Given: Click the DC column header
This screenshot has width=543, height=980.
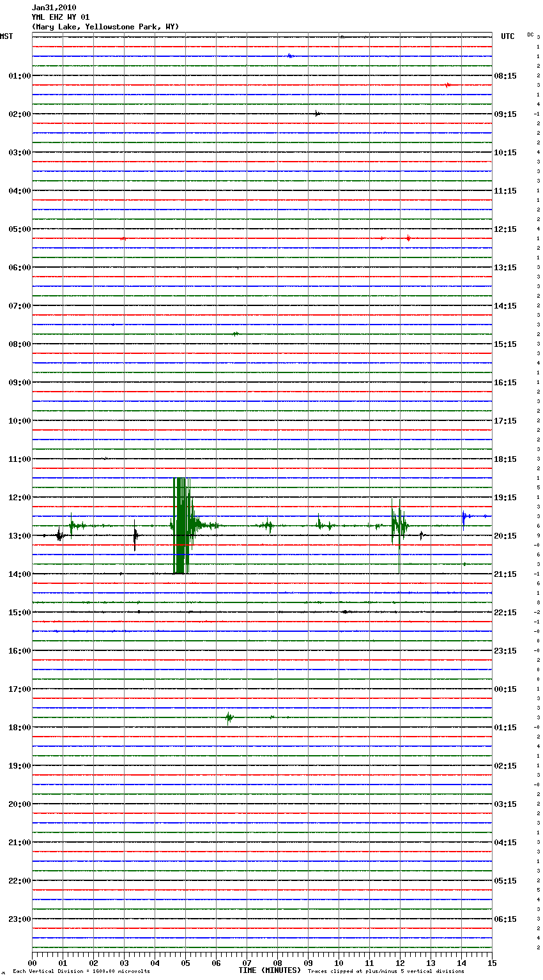Looking at the screenshot, I should (530, 34).
